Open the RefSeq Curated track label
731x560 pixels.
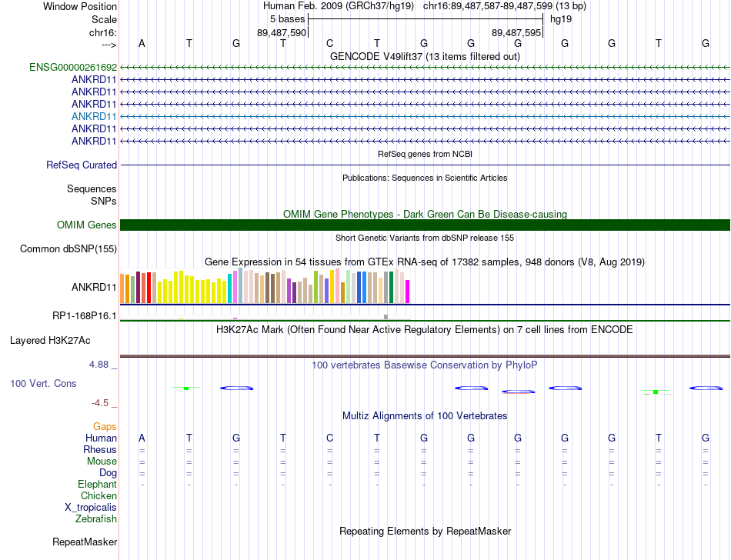[82, 165]
